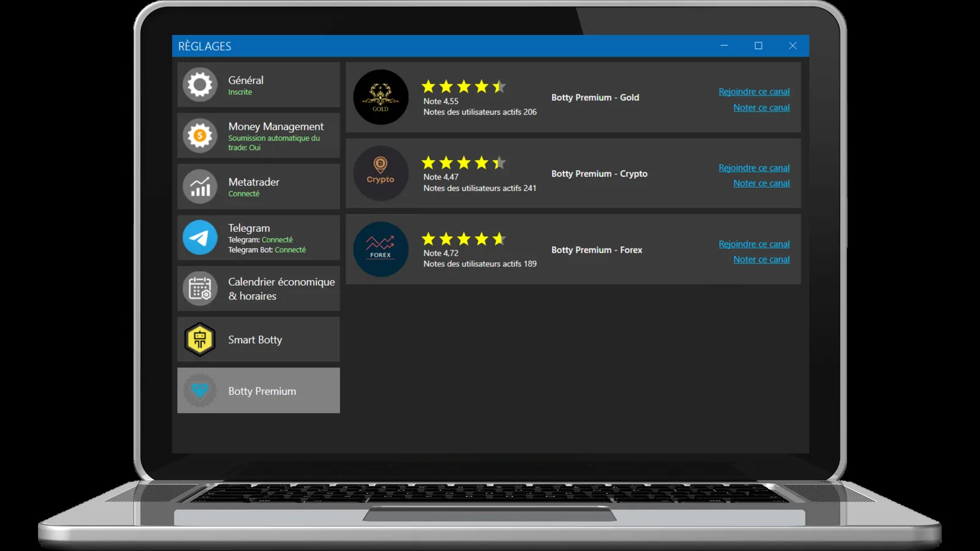Click the Crypto channel star rating
Screen dimensions: 980x551
(464, 162)
